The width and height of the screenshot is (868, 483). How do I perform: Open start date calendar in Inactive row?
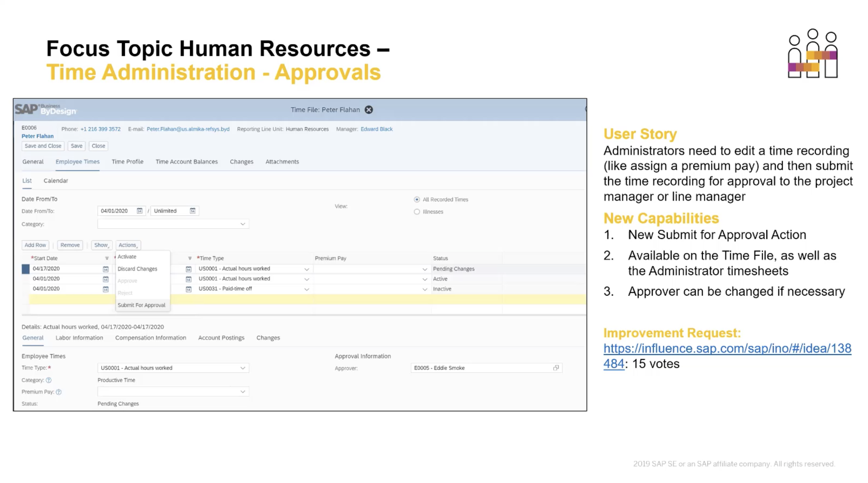tap(106, 289)
